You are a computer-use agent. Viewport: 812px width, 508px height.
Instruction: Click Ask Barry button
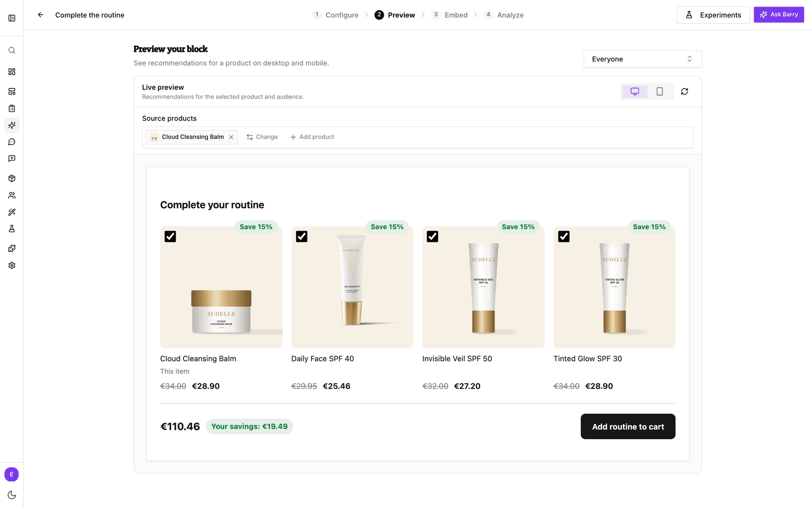[x=779, y=15]
